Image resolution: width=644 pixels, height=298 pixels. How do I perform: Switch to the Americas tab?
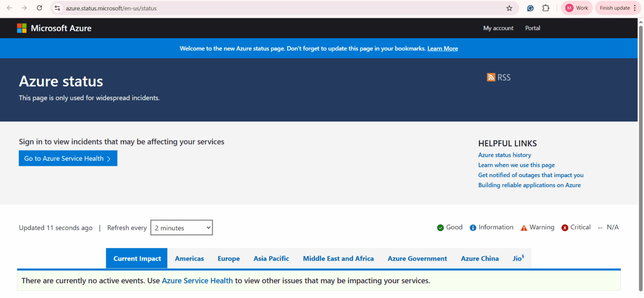(189, 258)
